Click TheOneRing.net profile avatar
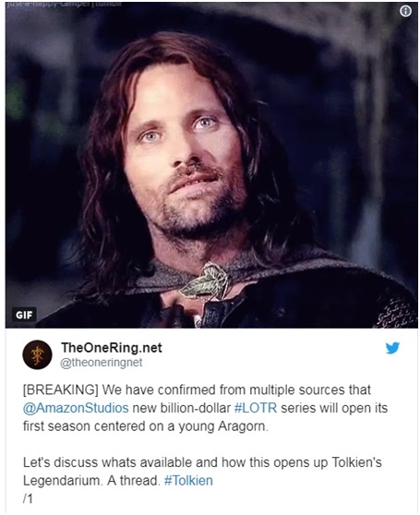 [x=37, y=354]
